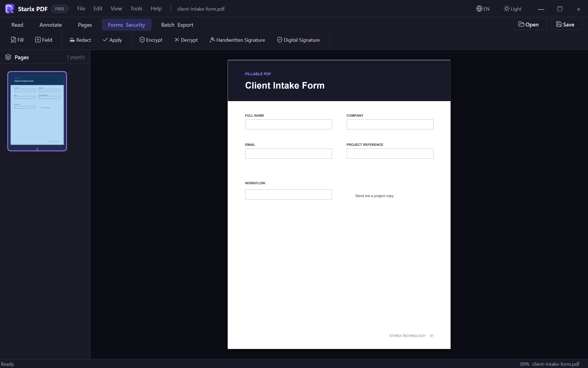Open the Help menu
This screenshot has width=588, height=368.
pyautogui.click(x=156, y=8)
